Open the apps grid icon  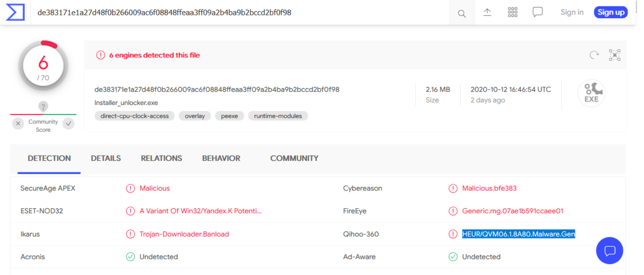point(513,12)
